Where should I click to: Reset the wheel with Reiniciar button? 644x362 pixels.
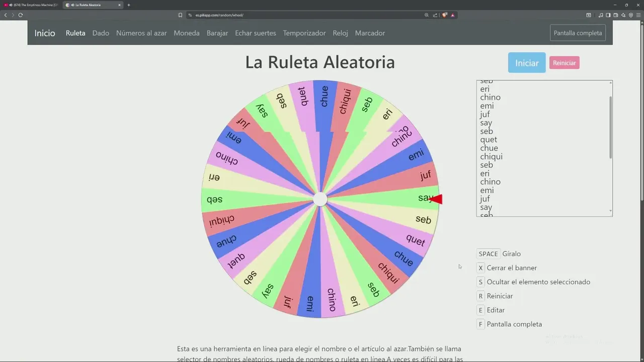point(564,63)
